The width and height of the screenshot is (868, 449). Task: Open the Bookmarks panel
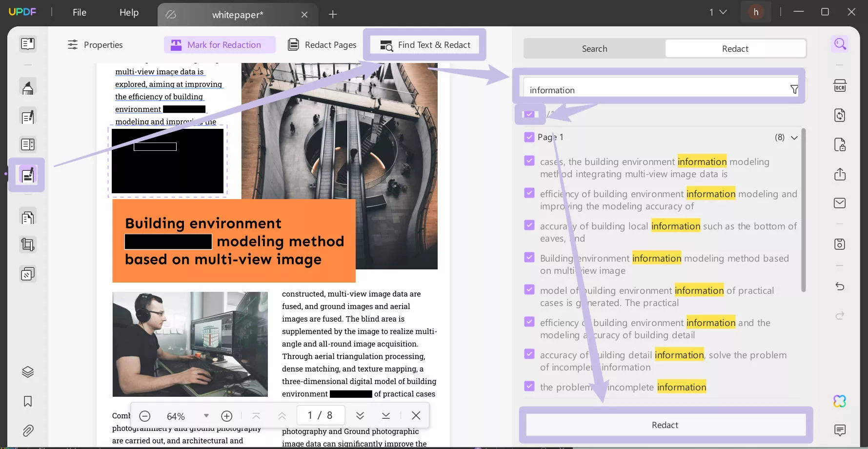[x=28, y=401]
